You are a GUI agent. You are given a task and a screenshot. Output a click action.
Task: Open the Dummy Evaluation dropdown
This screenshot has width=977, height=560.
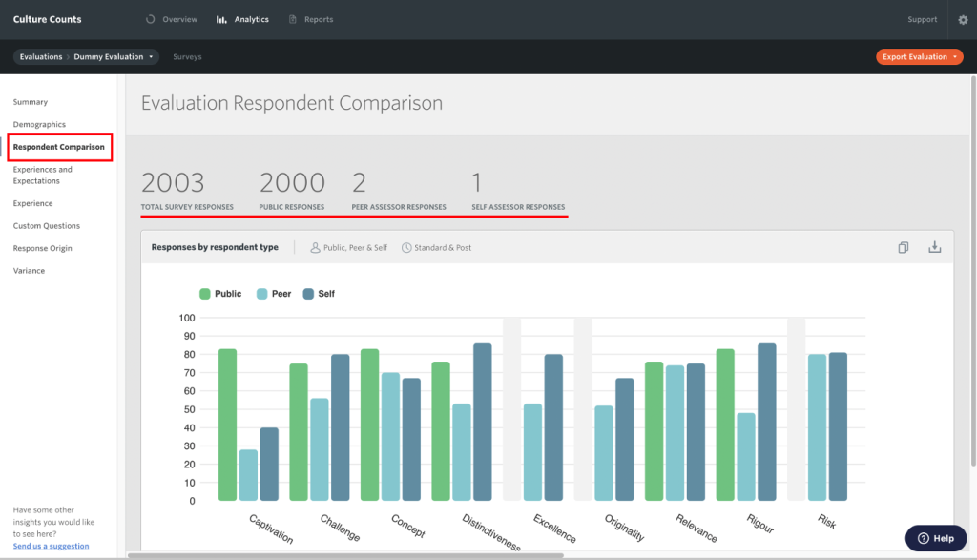[x=114, y=57]
